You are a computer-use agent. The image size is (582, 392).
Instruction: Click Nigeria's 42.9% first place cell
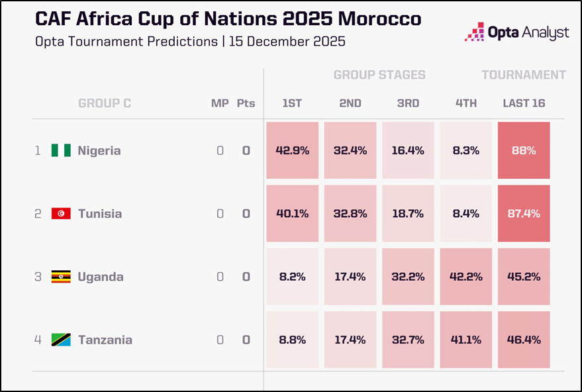tap(292, 150)
